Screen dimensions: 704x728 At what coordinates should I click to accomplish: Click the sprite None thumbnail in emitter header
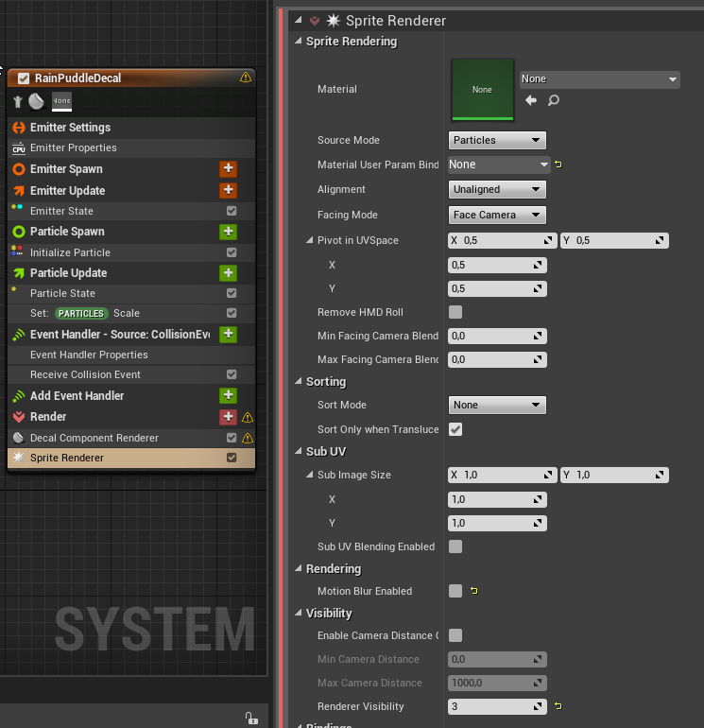point(61,102)
